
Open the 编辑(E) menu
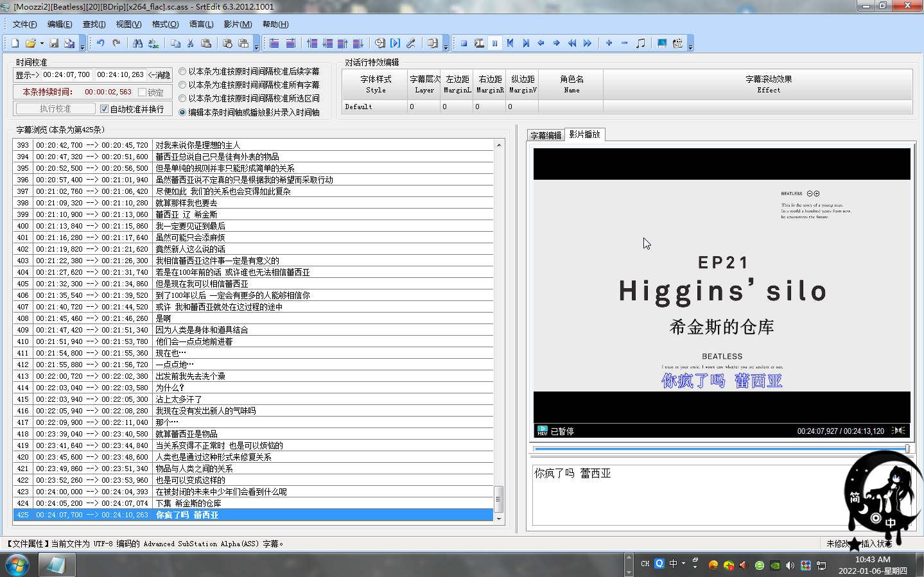tap(60, 24)
